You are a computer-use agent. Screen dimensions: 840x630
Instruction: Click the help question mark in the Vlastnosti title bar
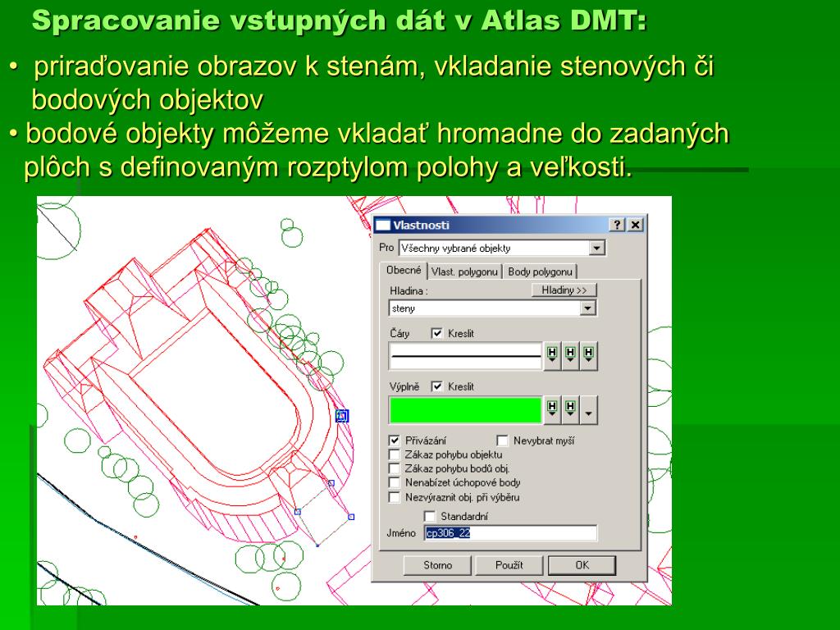(x=617, y=225)
